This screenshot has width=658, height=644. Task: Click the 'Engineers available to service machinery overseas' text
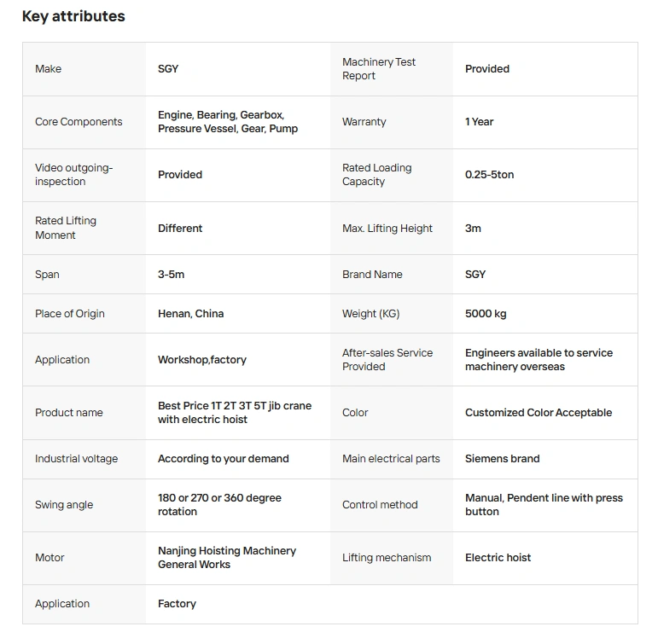tap(539, 360)
